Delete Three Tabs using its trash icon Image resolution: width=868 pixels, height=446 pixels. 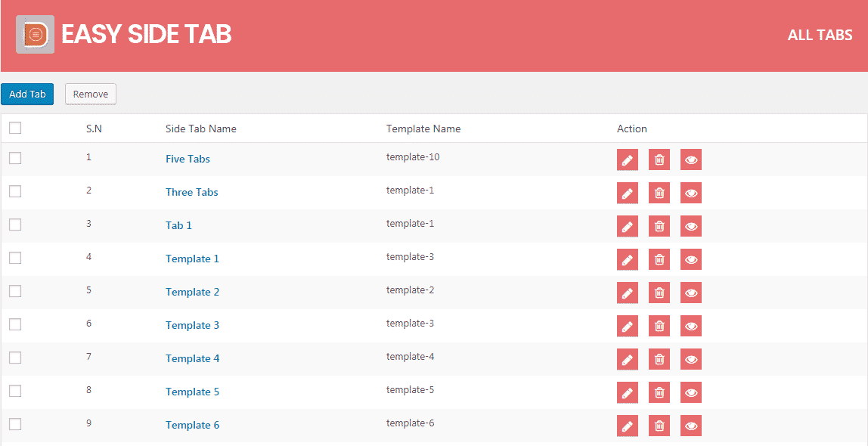tap(659, 193)
